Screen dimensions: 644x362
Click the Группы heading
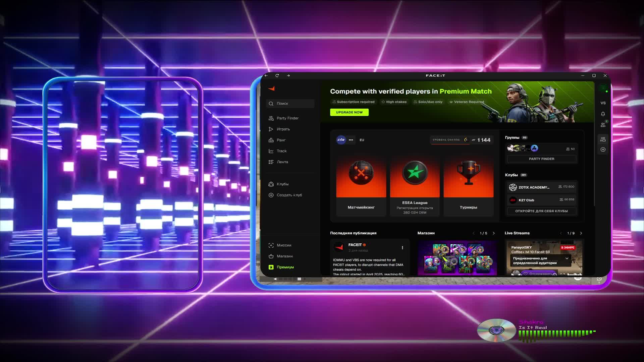coord(512,137)
